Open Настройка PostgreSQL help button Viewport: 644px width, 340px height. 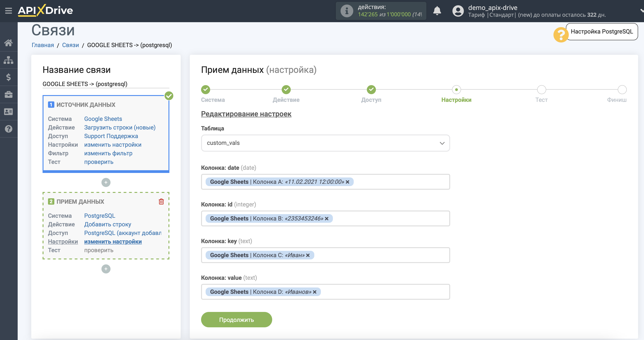coord(602,32)
